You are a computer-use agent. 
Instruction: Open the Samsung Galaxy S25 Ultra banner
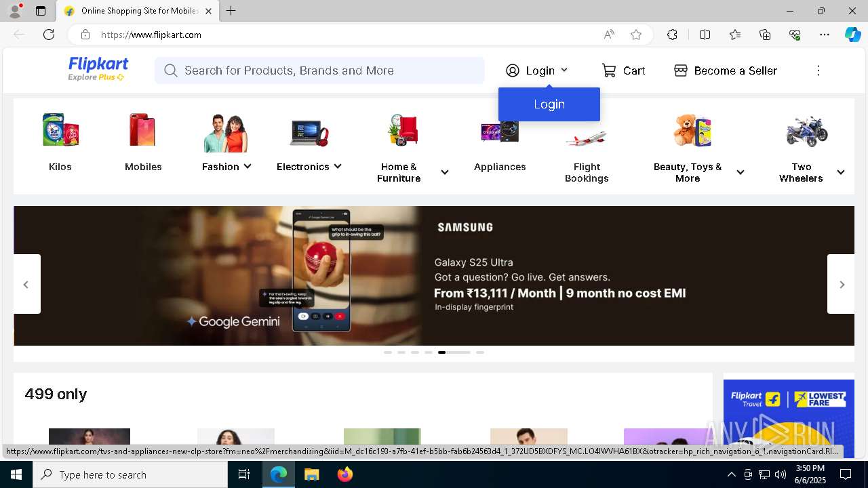tap(434, 276)
